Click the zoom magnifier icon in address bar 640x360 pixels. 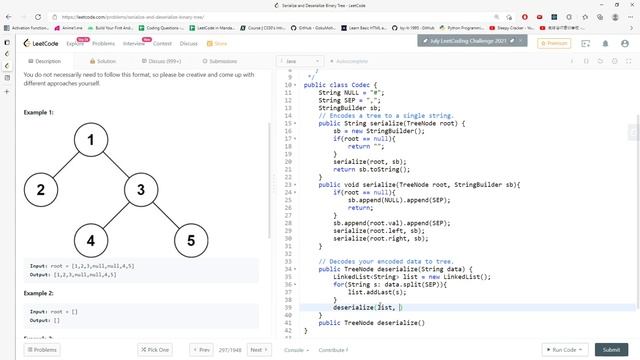coord(496,17)
